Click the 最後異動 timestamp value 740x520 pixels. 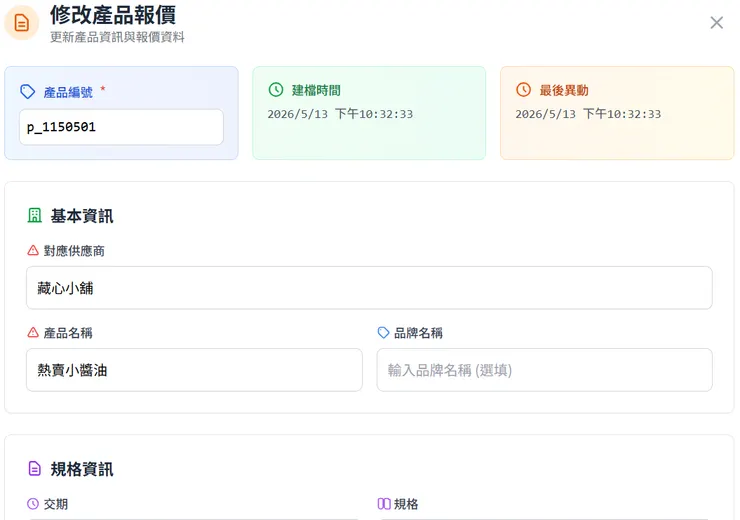click(588, 114)
